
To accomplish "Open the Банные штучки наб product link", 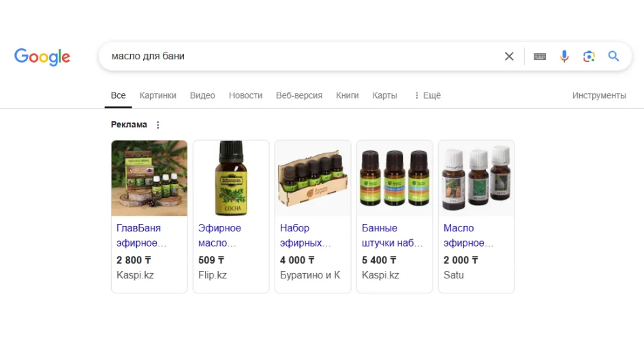I will pyautogui.click(x=393, y=236).
